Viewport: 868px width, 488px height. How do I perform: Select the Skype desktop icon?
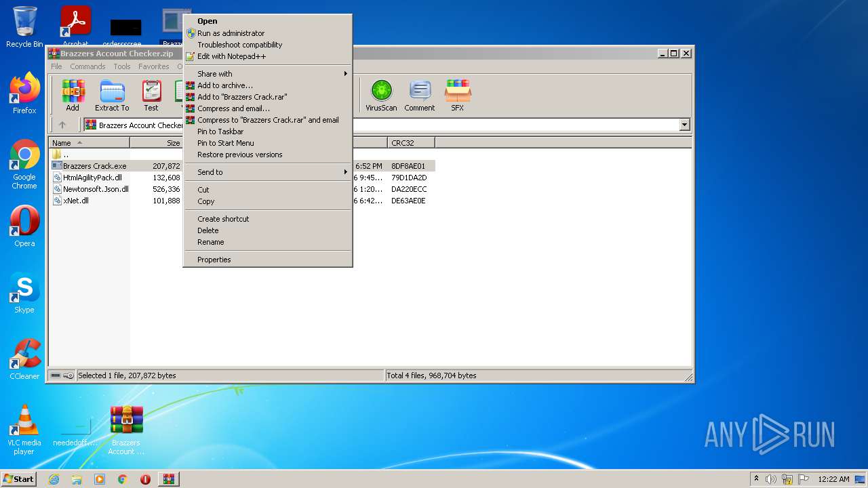coord(24,293)
